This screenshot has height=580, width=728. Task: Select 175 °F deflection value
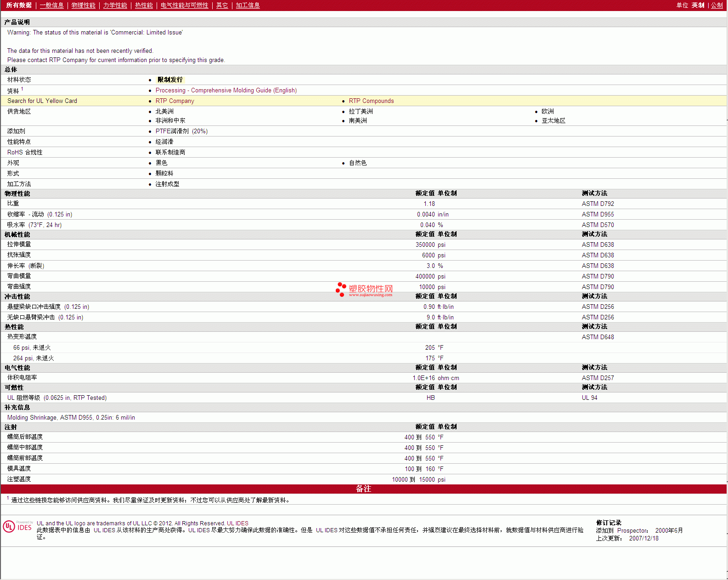435,358
